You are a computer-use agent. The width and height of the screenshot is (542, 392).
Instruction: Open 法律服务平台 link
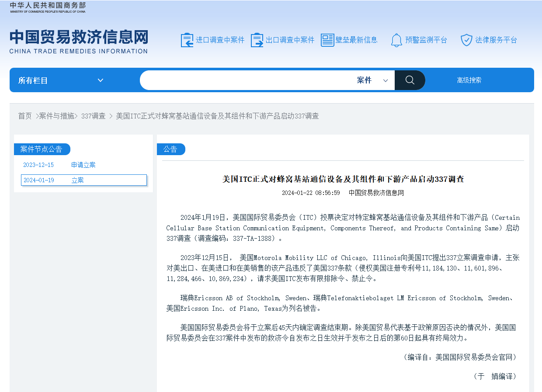tap(496, 40)
